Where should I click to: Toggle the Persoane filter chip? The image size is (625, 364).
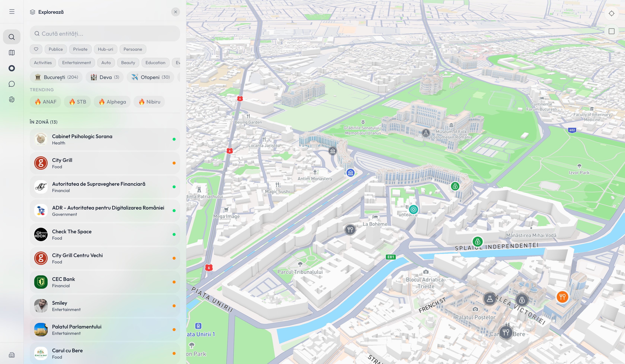tap(133, 49)
